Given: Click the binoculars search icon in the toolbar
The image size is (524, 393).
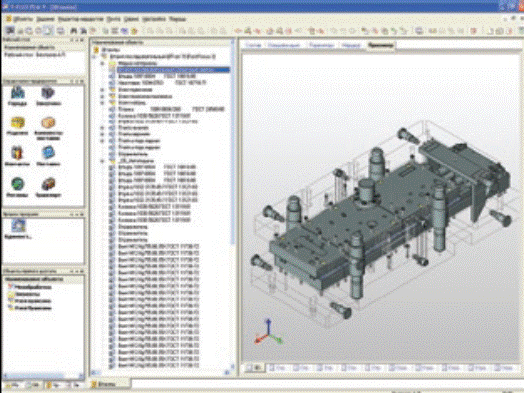Looking at the screenshot, I should (x=73, y=31).
